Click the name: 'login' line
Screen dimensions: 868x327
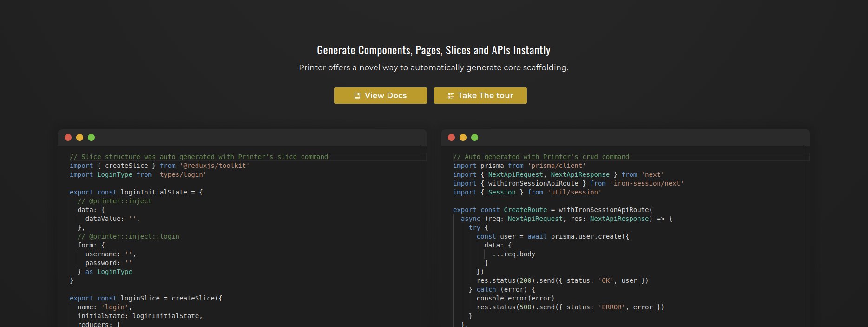(105, 307)
